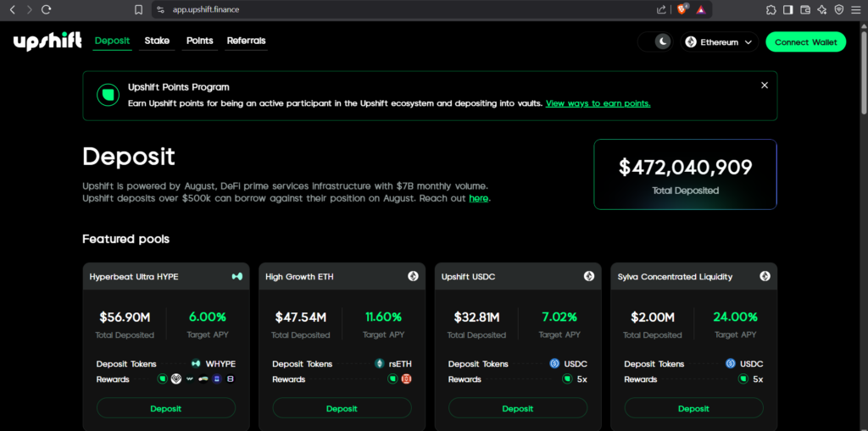Image resolution: width=868 pixels, height=431 pixels.
Task: Click Deposit in High Growth ETH card
Action: pos(342,408)
